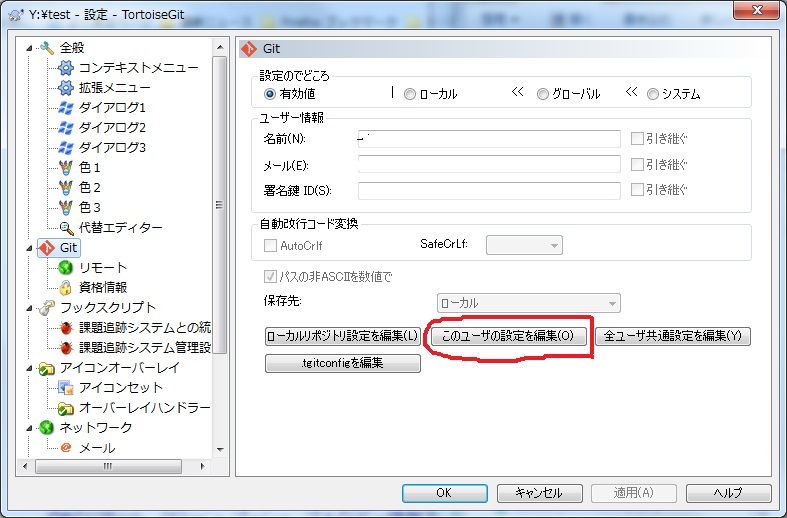Open 代替エディター settings page
Image resolution: width=787 pixels, height=518 pixels.
click(x=120, y=228)
